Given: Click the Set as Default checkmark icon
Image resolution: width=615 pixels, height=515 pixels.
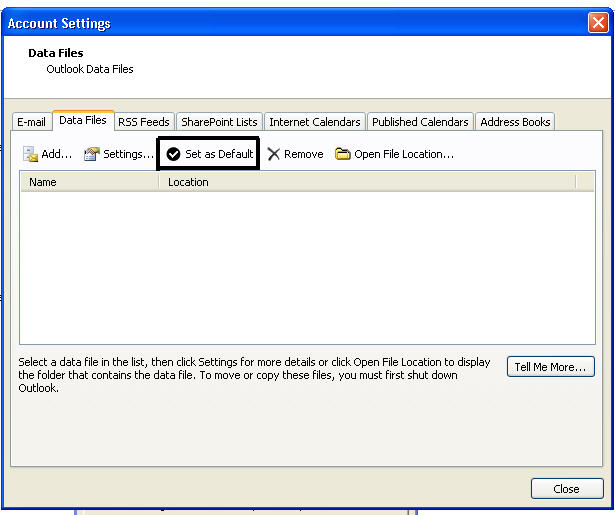Looking at the screenshot, I should coord(173,155).
